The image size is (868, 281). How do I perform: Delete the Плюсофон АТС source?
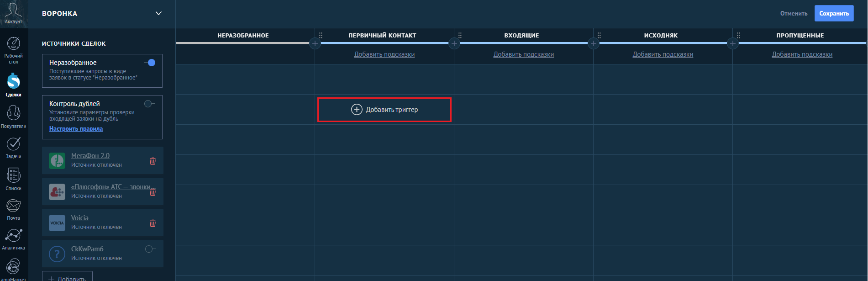point(153,192)
